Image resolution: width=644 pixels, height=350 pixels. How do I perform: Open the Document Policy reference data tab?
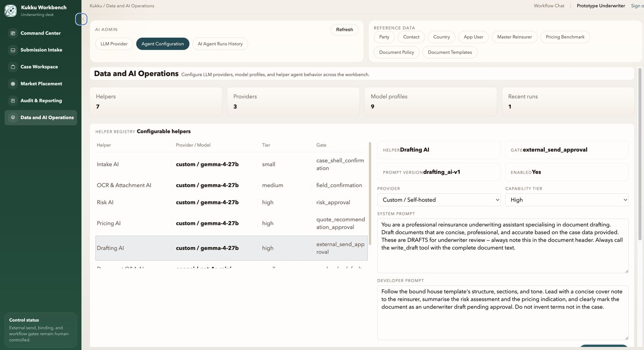pos(396,52)
